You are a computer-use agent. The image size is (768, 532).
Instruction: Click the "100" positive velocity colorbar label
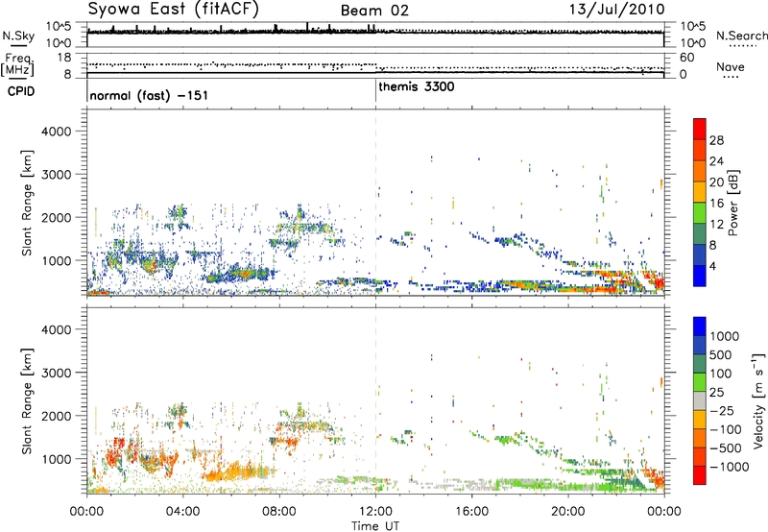click(x=721, y=374)
